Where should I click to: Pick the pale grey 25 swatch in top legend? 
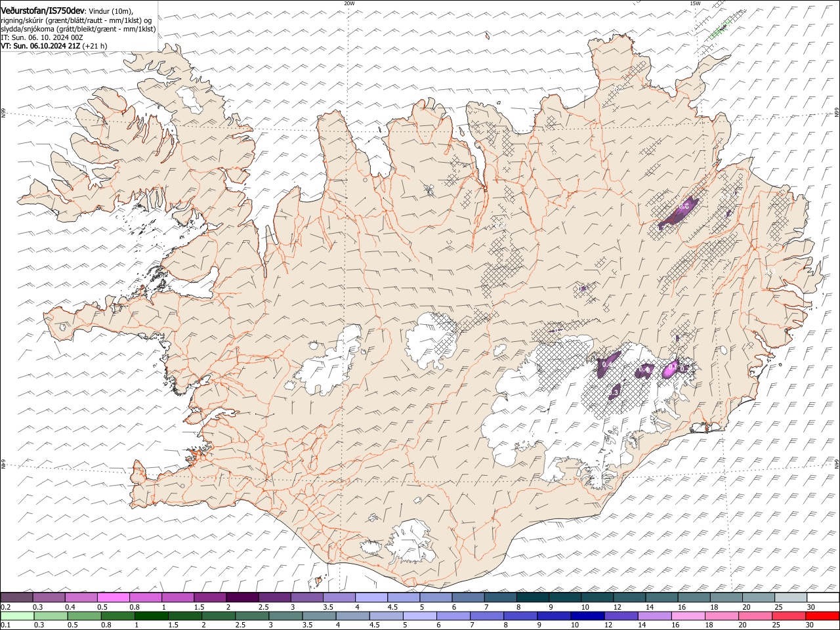coord(791,597)
